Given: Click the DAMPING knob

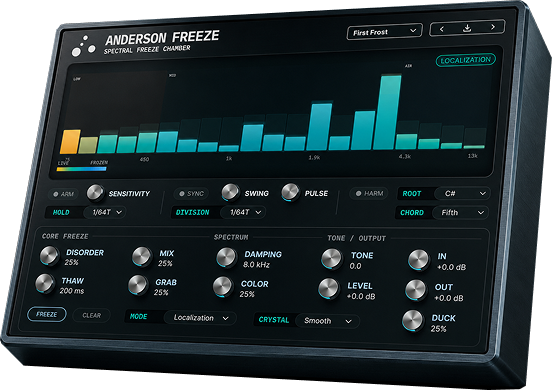Looking at the screenshot, I should click(x=226, y=257).
